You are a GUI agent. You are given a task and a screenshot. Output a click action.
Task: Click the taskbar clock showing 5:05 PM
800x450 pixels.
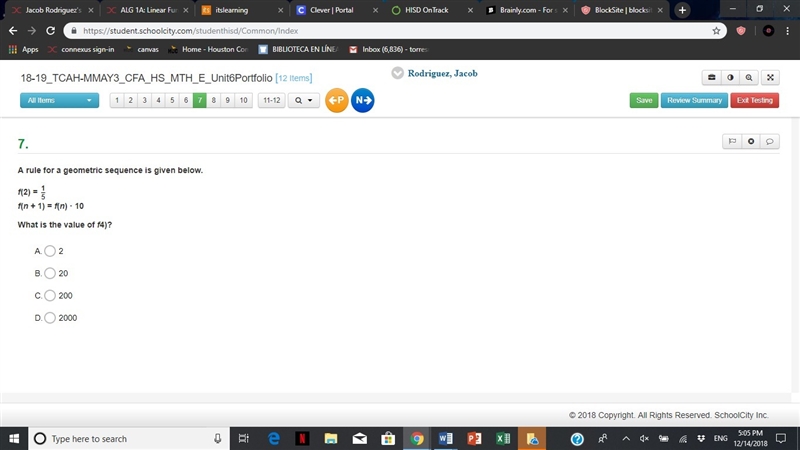pyautogui.click(x=751, y=439)
